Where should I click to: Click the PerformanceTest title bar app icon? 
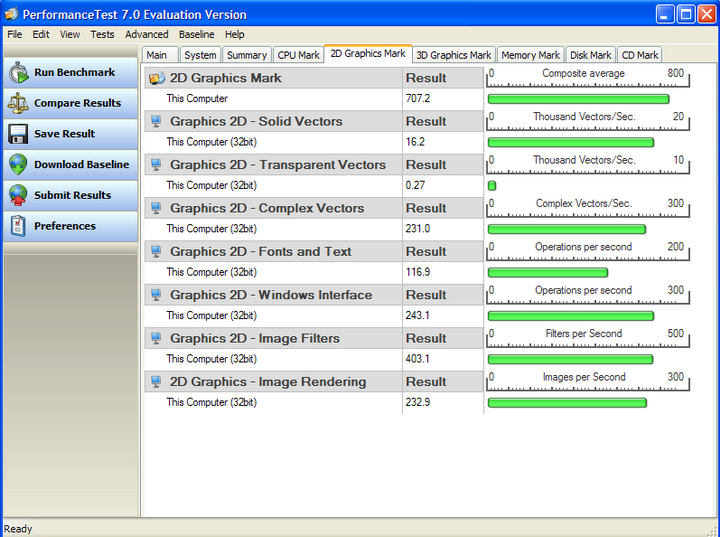11,14
